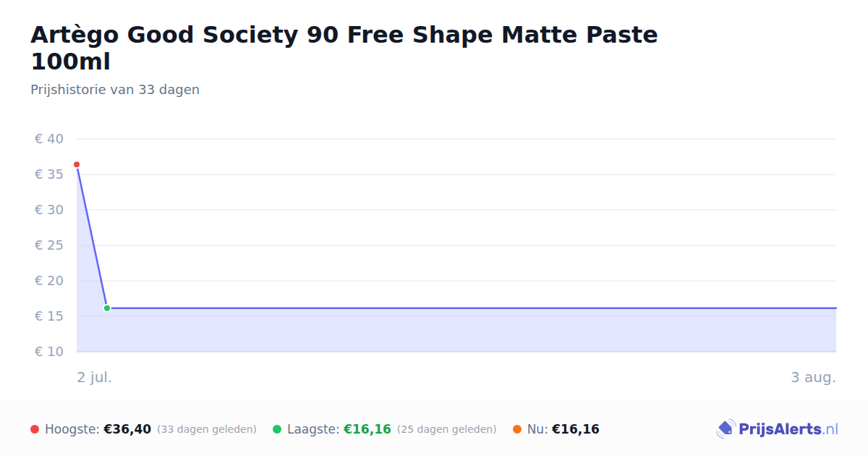The height and width of the screenshot is (456, 868).
Task: Open the PrijsAlerts.nl brand link
Action: point(778,429)
